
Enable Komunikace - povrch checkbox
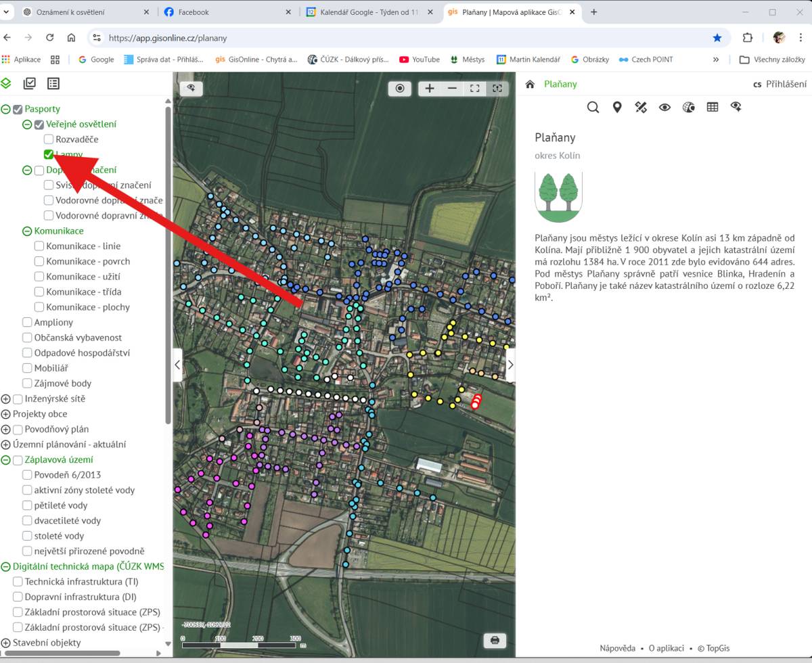[x=39, y=262]
